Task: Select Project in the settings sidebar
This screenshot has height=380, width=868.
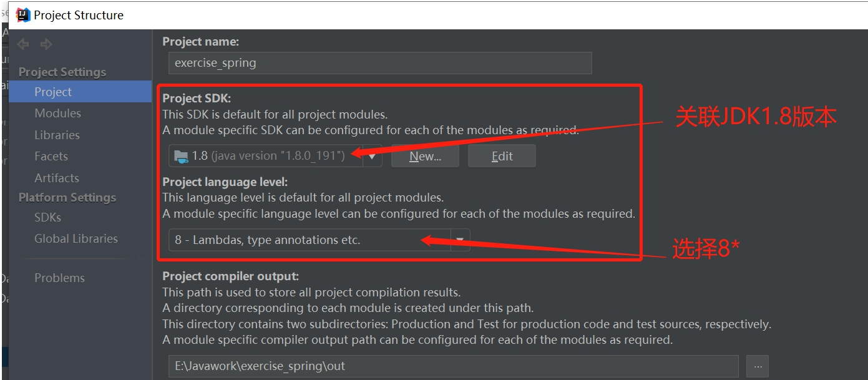Action: pos(53,92)
